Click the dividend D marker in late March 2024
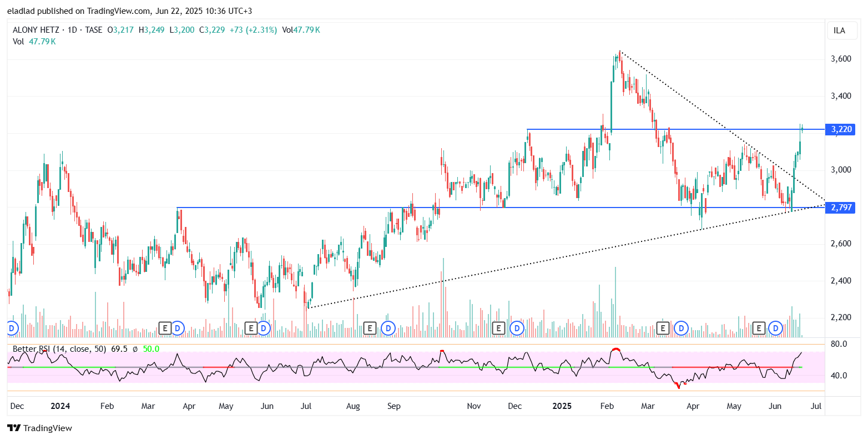Viewport: 868px width, 440px height. tap(177, 328)
